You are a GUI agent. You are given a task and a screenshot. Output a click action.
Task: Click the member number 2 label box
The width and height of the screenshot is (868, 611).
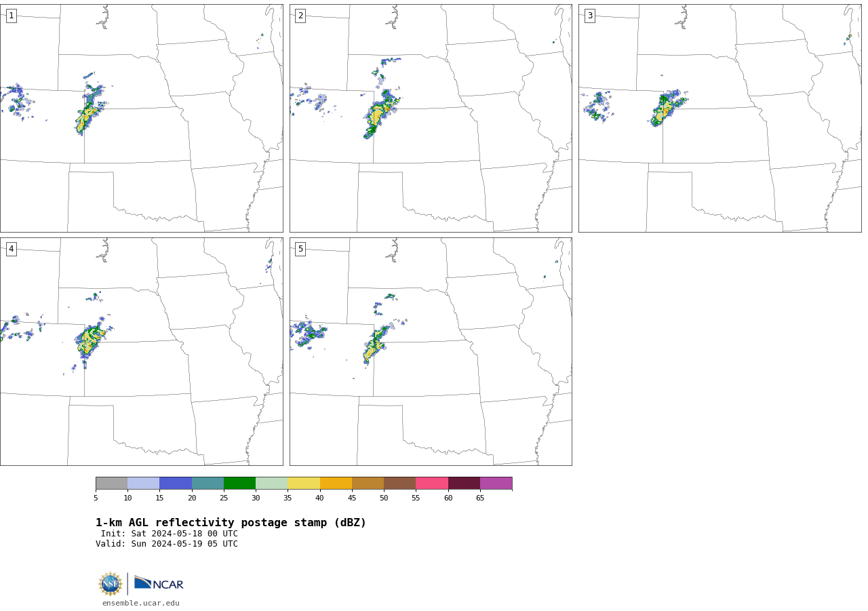point(300,16)
